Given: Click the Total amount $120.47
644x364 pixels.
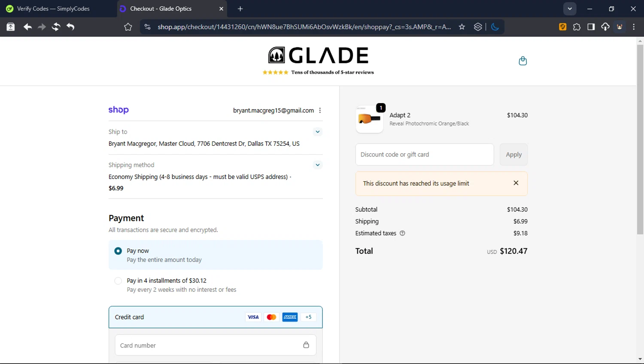Looking at the screenshot, I should pyautogui.click(x=513, y=251).
